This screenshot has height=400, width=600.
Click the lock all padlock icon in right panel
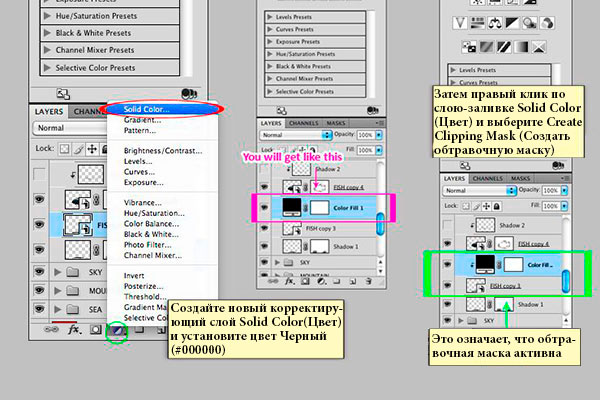coord(497,206)
